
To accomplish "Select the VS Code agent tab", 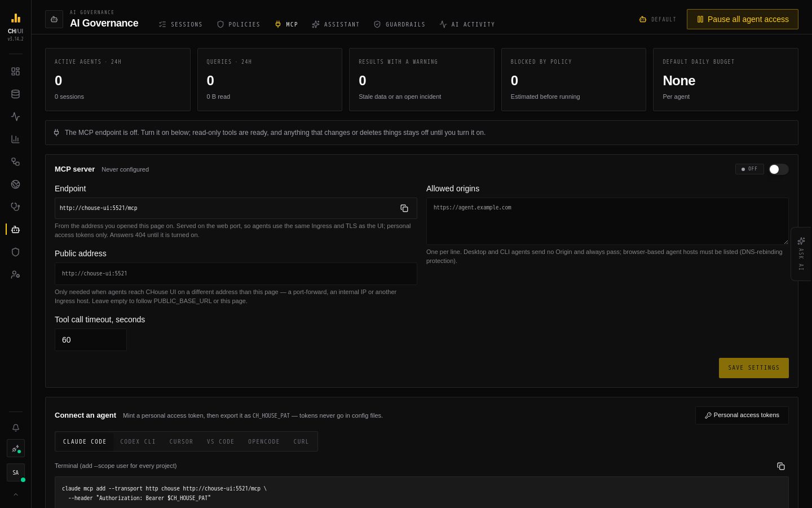I will point(220,441).
